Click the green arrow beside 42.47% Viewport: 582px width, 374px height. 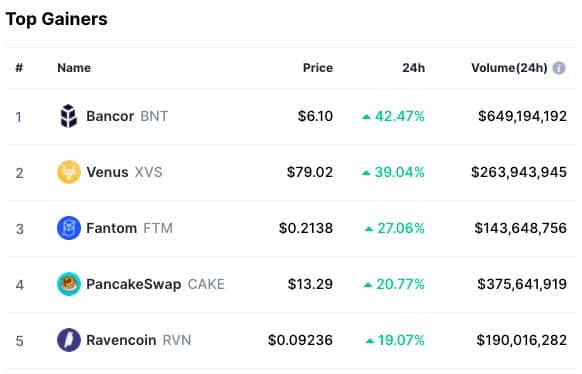click(x=366, y=117)
